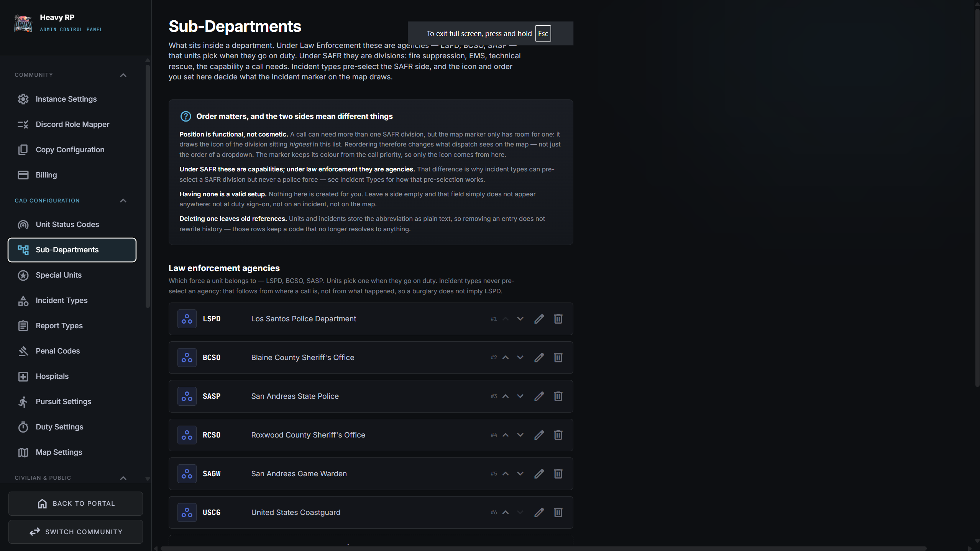The height and width of the screenshot is (551, 980).
Task: Click the Heavy RP community logo
Action: coord(23,23)
